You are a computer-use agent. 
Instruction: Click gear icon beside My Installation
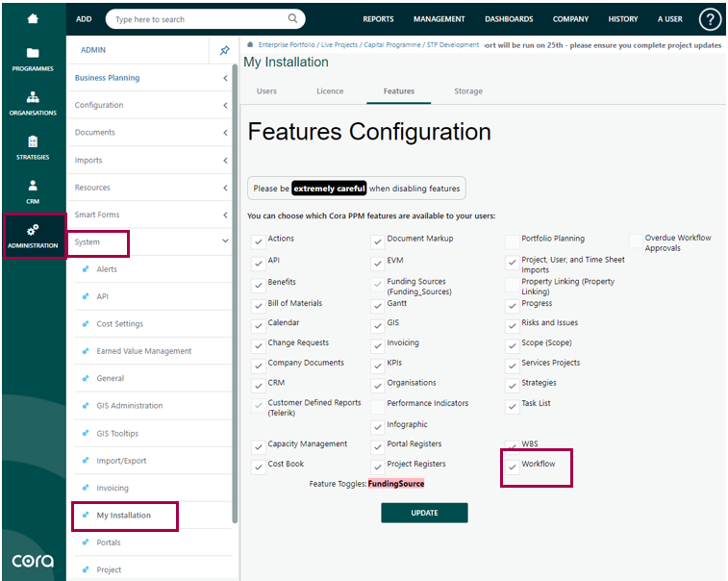[86, 515]
